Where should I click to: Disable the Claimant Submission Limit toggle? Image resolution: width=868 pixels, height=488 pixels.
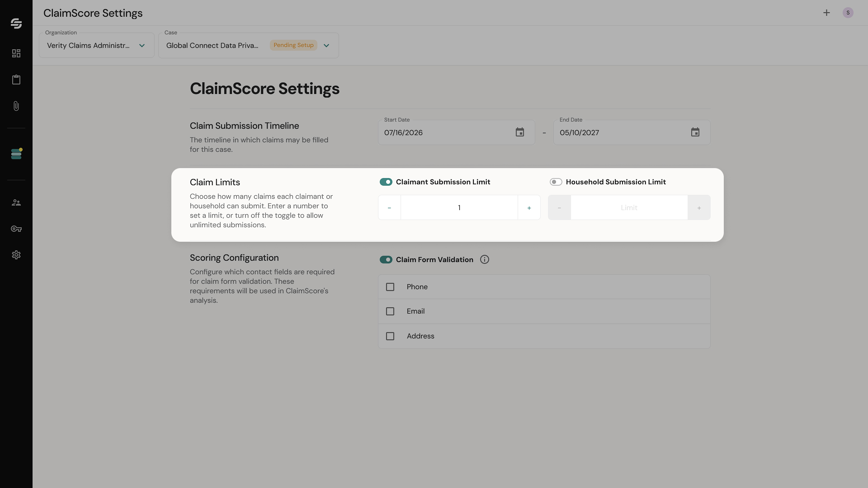click(386, 182)
